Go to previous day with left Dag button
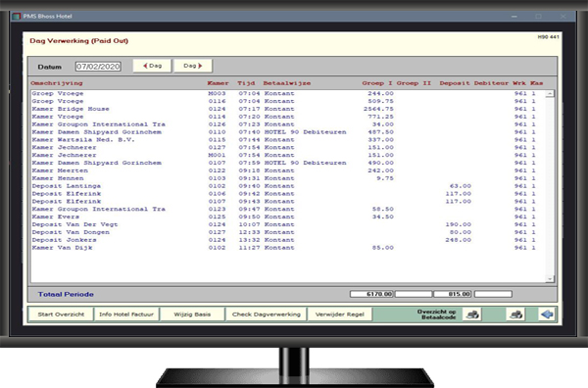 point(152,66)
